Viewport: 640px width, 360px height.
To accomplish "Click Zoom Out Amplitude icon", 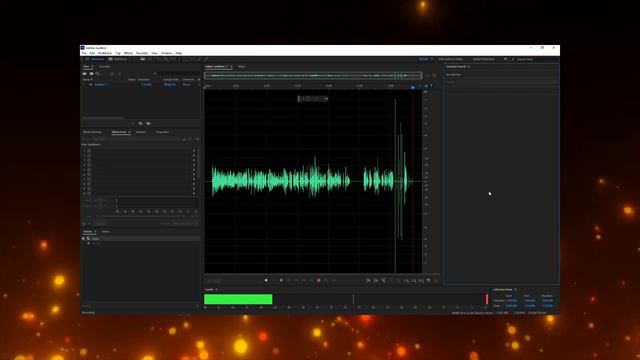I will coord(376,280).
